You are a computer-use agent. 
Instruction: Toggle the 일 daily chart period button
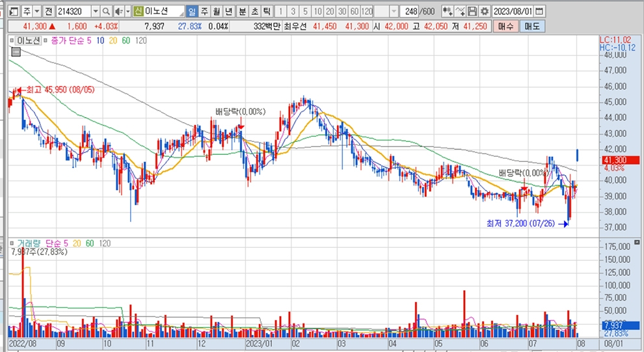[x=192, y=12]
